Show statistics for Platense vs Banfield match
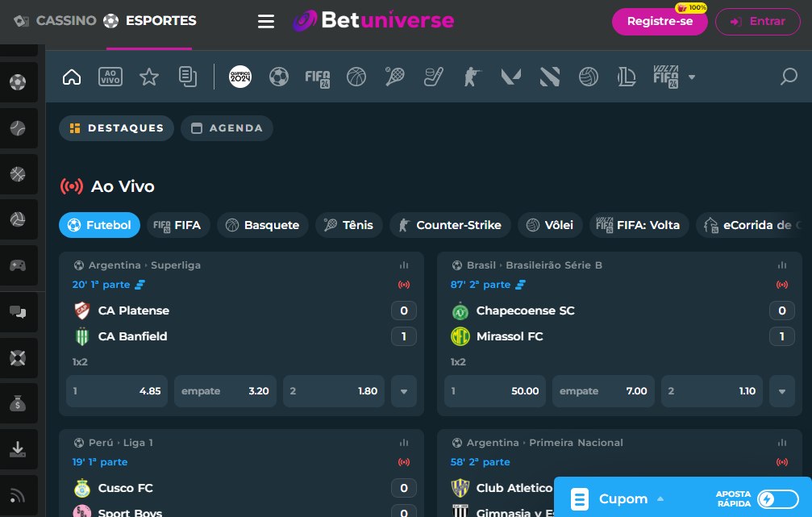This screenshot has height=517, width=812. 404,265
